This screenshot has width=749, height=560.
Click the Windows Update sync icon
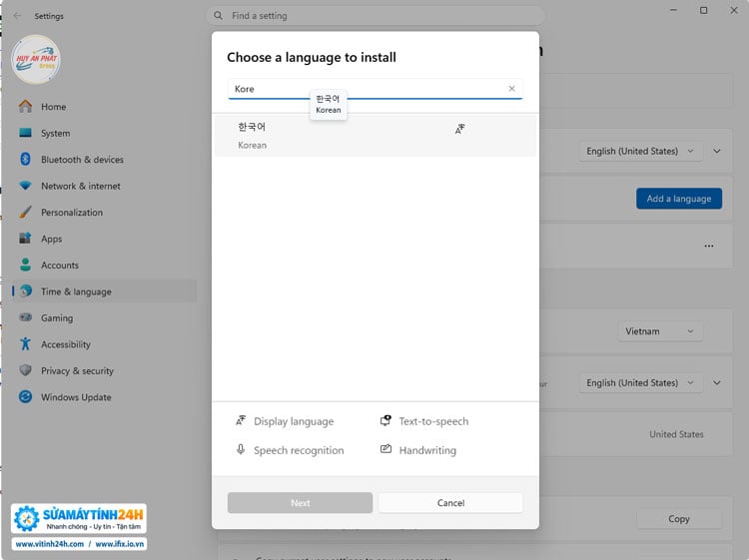(25, 396)
